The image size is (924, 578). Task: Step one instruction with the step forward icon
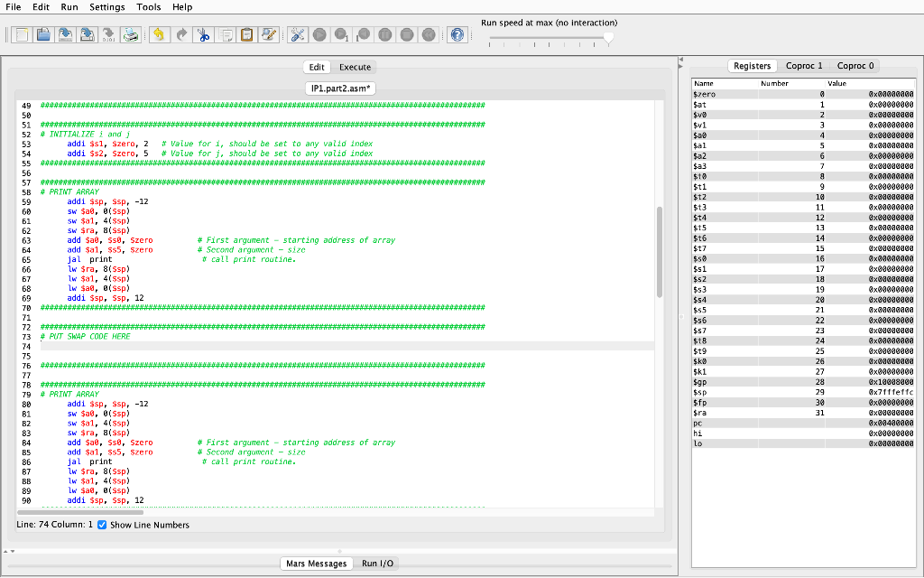[341, 34]
